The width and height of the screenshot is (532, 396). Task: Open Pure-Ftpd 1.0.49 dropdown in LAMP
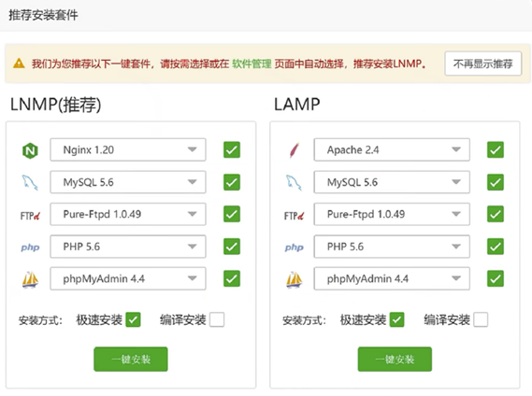392,214
